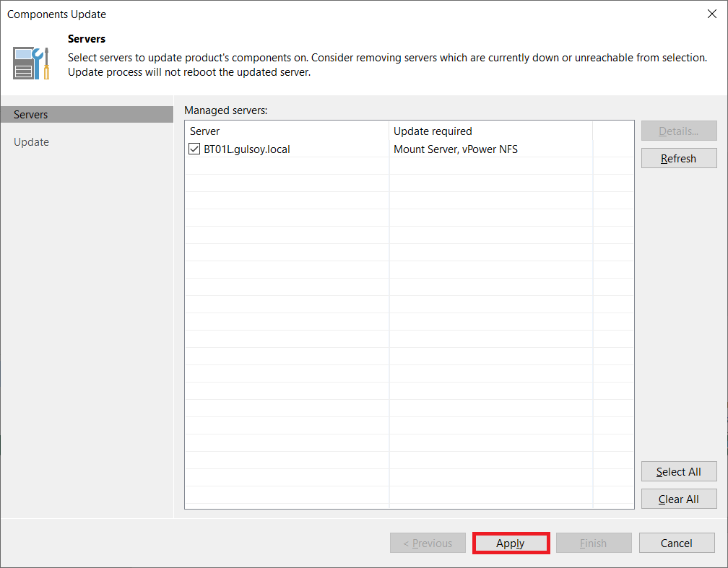The height and width of the screenshot is (568, 728).
Task: Cancel the components update wizard
Action: pos(677,543)
